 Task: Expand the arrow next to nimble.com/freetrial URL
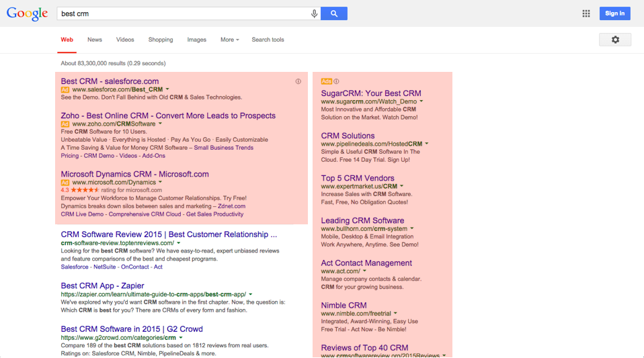point(395,313)
